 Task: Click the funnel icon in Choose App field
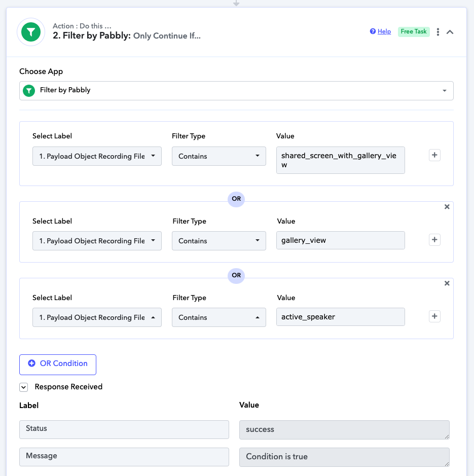(x=29, y=90)
